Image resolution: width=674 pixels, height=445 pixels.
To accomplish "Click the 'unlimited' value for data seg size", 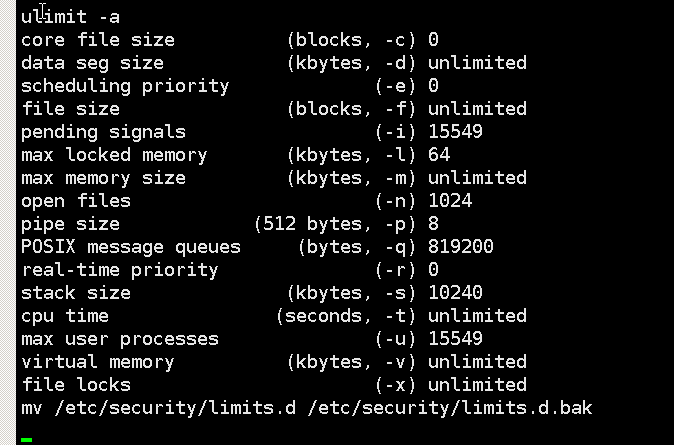I will click(x=477, y=63).
